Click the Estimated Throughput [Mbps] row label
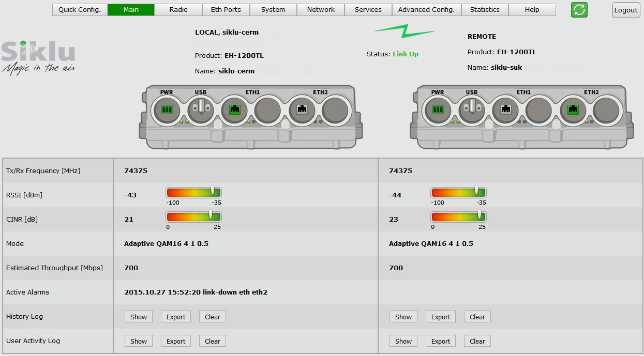 54,268
